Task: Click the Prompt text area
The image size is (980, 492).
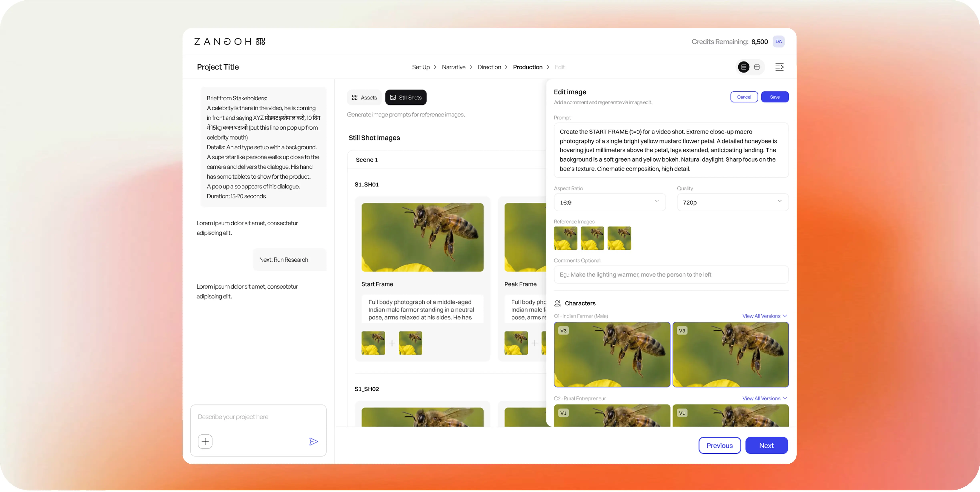Action: point(671,151)
